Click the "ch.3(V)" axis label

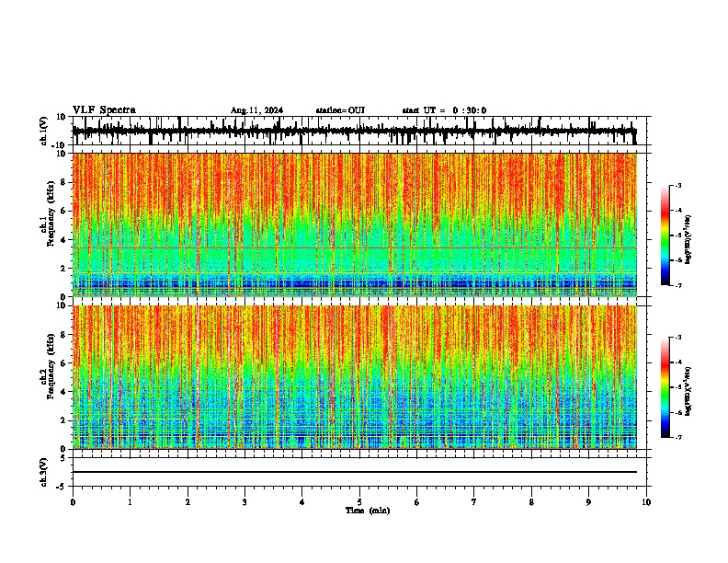click(x=44, y=472)
